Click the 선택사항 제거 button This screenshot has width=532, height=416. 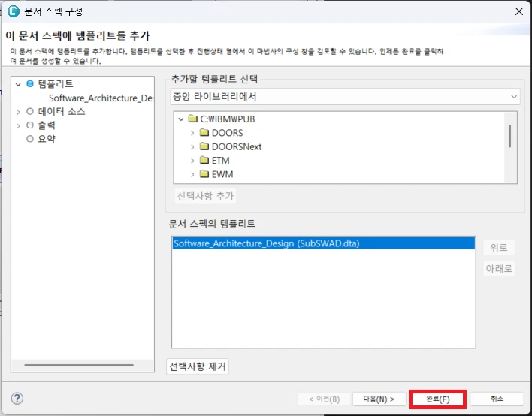point(198,366)
